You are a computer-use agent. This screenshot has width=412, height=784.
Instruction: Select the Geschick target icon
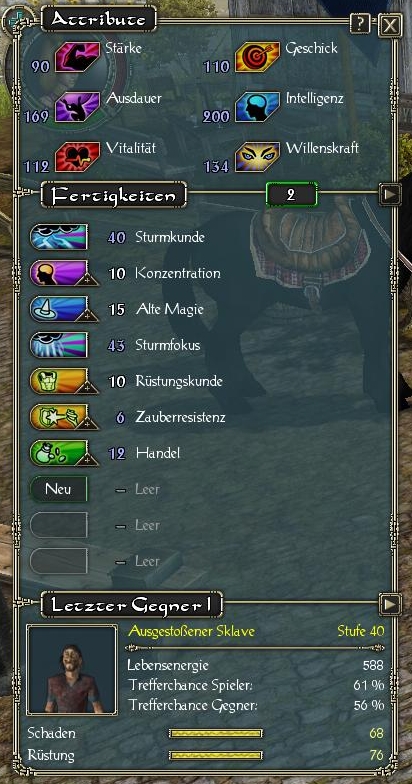click(257, 57)
